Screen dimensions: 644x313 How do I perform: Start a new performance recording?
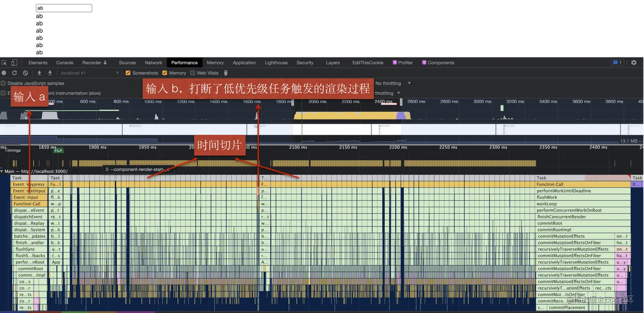tap(4, 73)
